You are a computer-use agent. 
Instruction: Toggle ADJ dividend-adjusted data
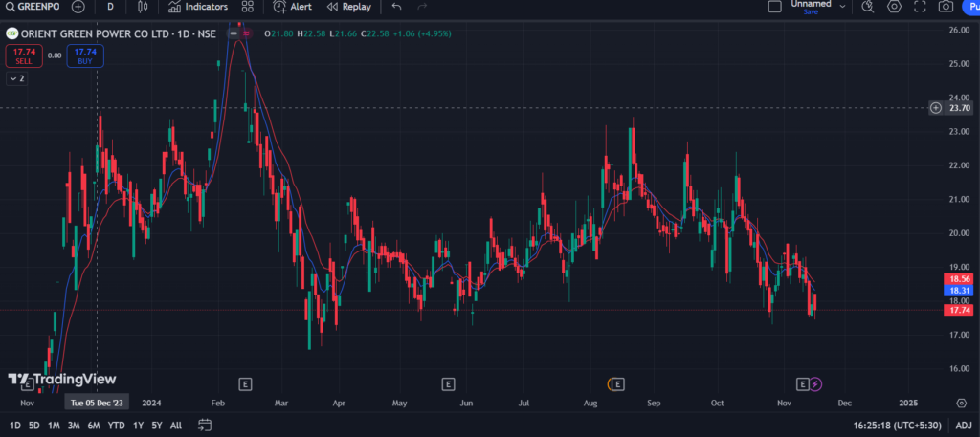point(964,426)
